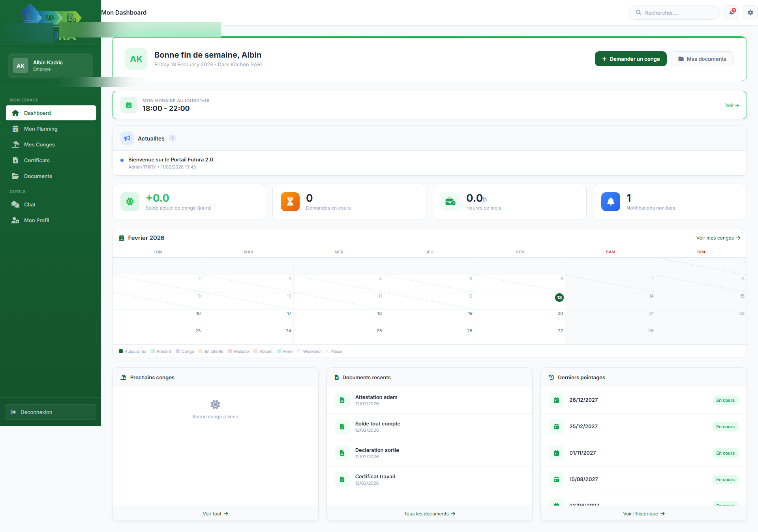Click the Demander un conge button

point(630,58)
